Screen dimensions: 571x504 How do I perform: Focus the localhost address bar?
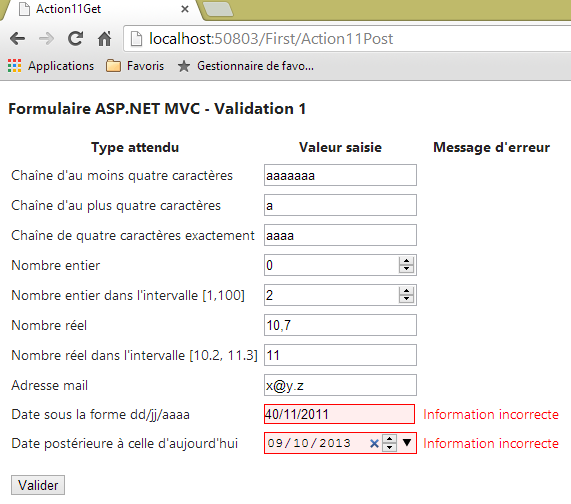[x=346, y=39]
